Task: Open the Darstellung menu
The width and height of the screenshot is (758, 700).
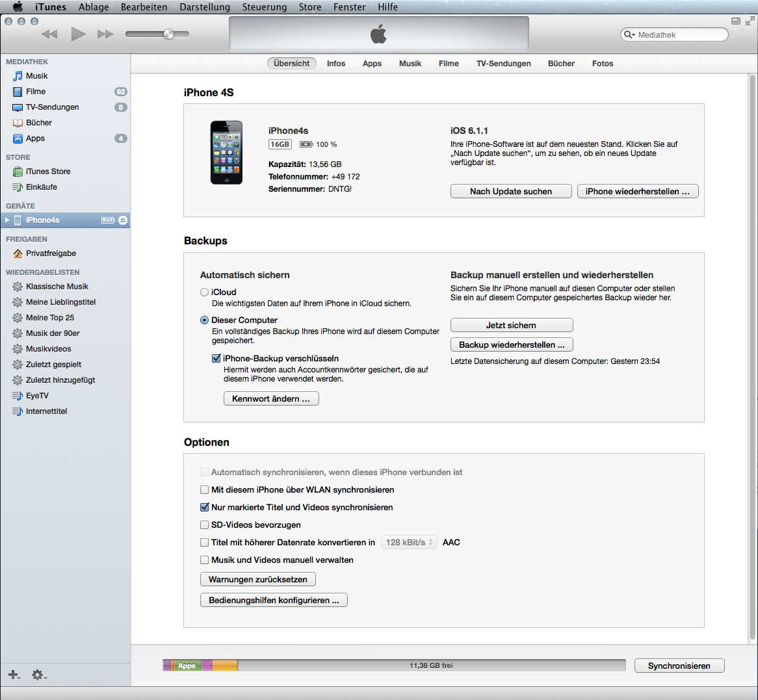Action: (205, 6)
